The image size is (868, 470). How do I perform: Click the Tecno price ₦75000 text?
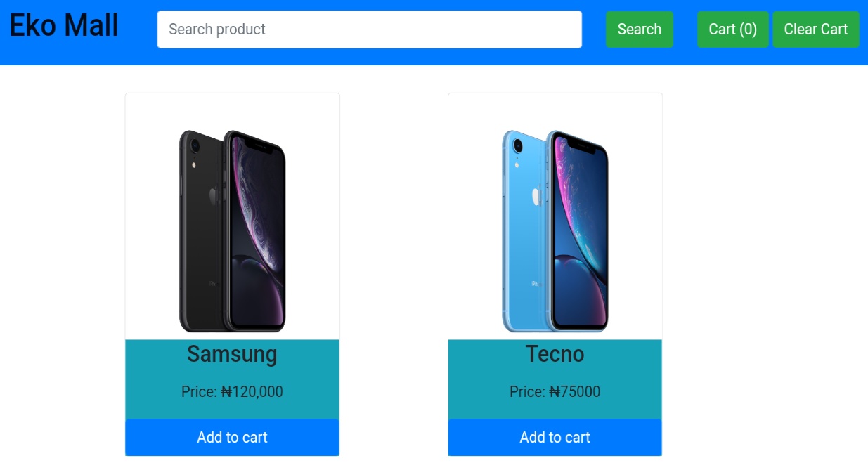tap(555, 392)
